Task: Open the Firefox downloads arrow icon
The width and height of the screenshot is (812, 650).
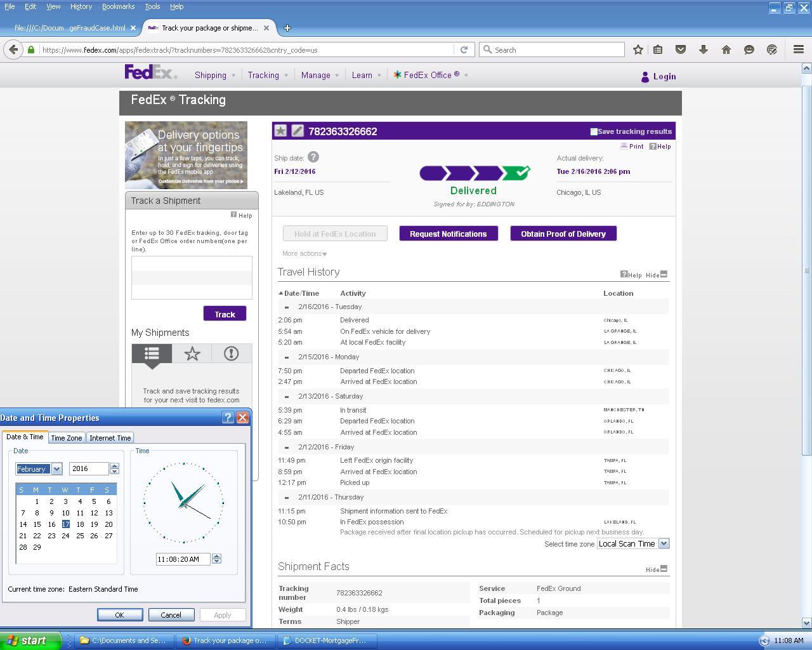Action: pos(704,50)
